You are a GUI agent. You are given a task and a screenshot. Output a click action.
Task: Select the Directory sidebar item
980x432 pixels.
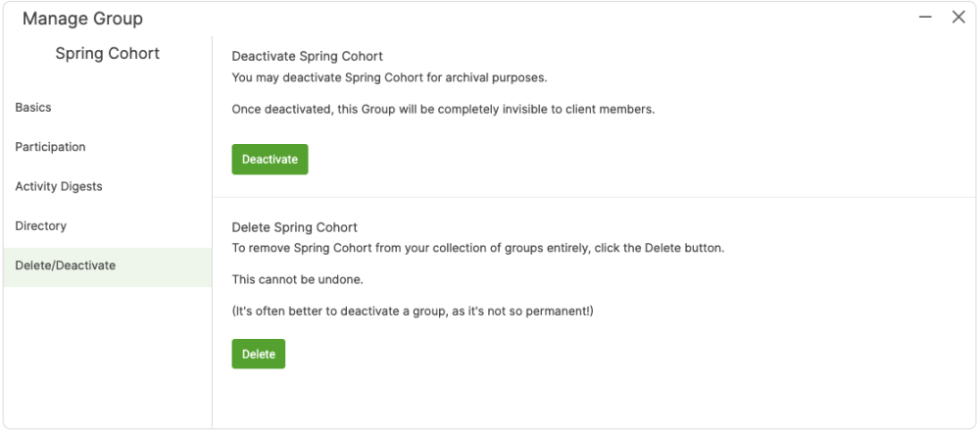pyautogui.click(x=41, y=226)
